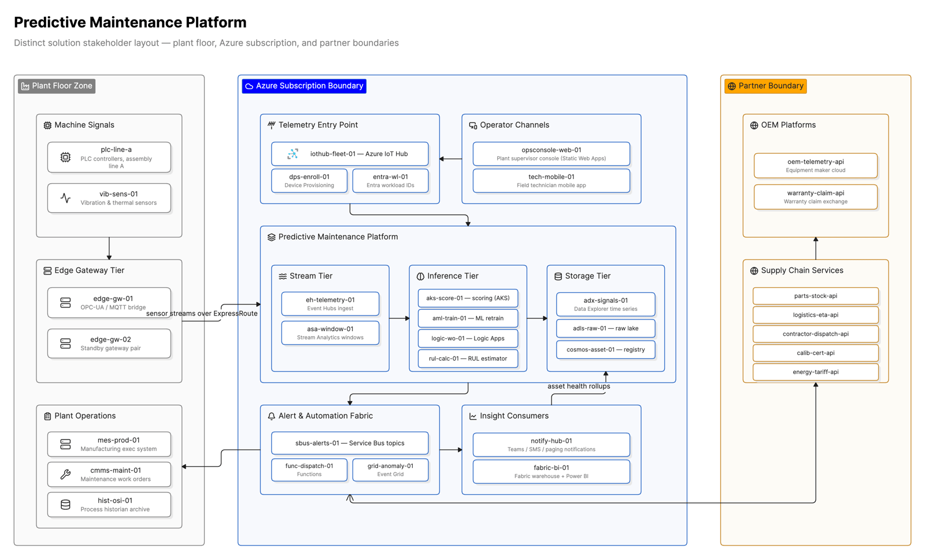The height and width of the screenshot is (560, 925).
Task: Select the rul-calc-01 RUL estimator node
Action: coord(468,359)
